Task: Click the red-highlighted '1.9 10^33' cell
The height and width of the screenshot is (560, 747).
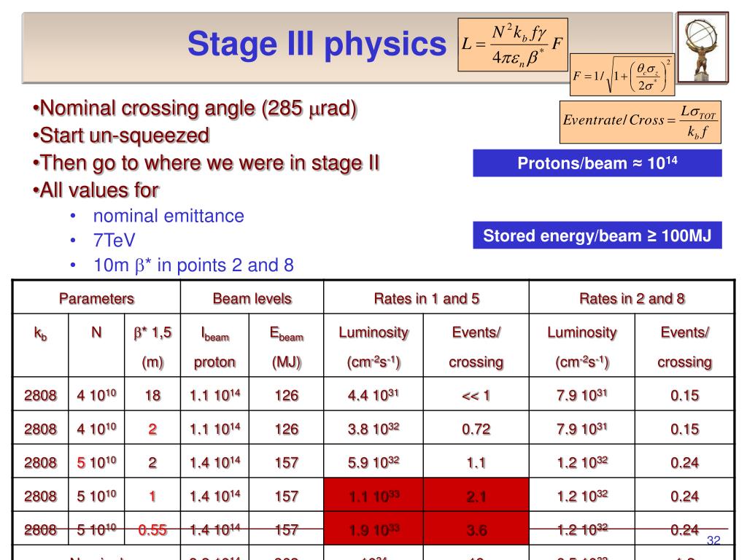Action: pyautogui.click(x=373, y=529)
